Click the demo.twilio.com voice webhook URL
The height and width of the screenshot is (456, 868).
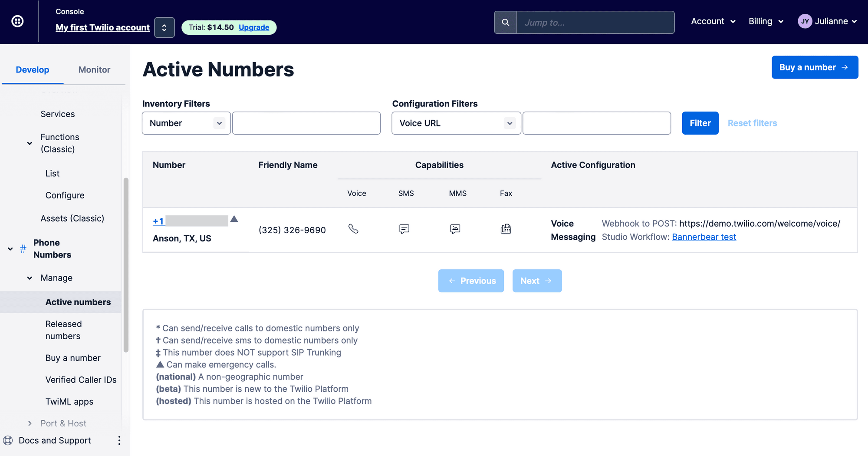point(759,224)
